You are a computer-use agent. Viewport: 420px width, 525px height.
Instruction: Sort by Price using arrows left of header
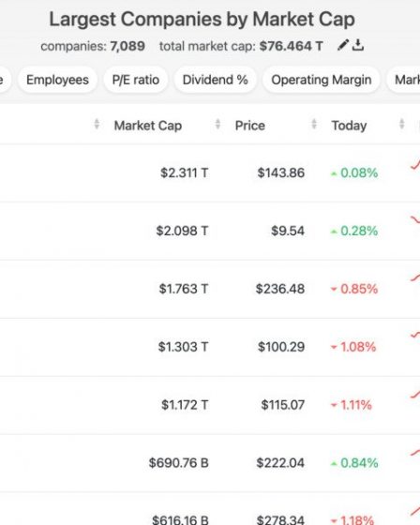pyautogui.click(x=217, y=124)
